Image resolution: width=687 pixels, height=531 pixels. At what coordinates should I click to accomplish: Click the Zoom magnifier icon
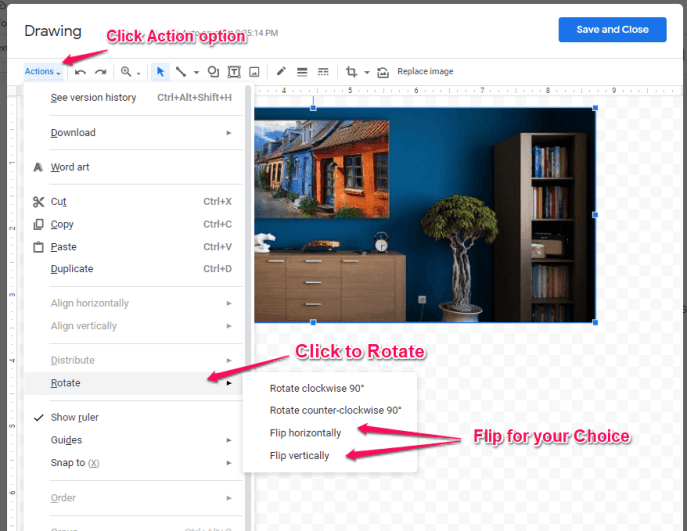(x=126, y=71)
